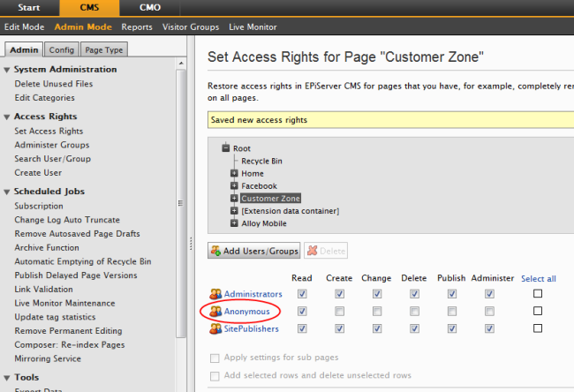The height and width of the screenshot is (392, 574).
Task: Click the Add Users/Groups button
Action: click(254, 252)
